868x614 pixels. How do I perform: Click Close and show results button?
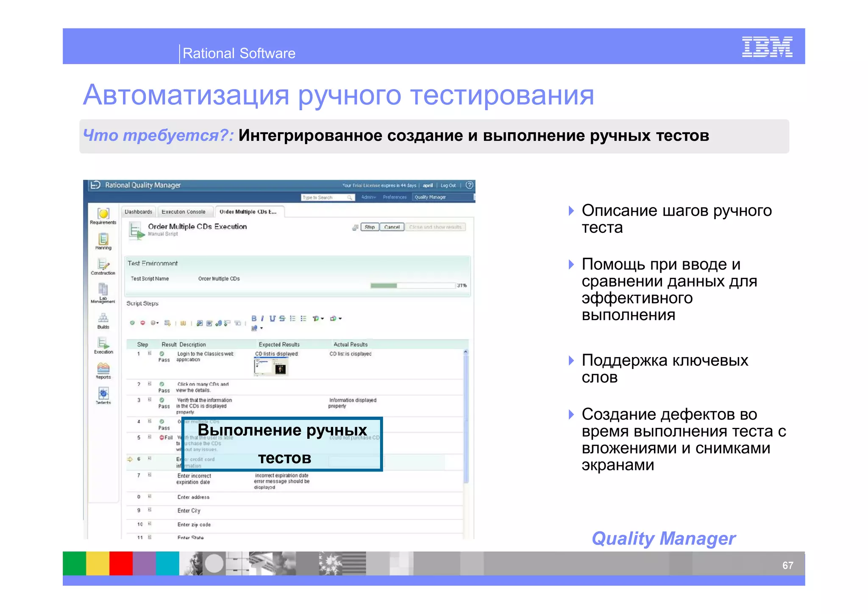click(x=435, y=227)
